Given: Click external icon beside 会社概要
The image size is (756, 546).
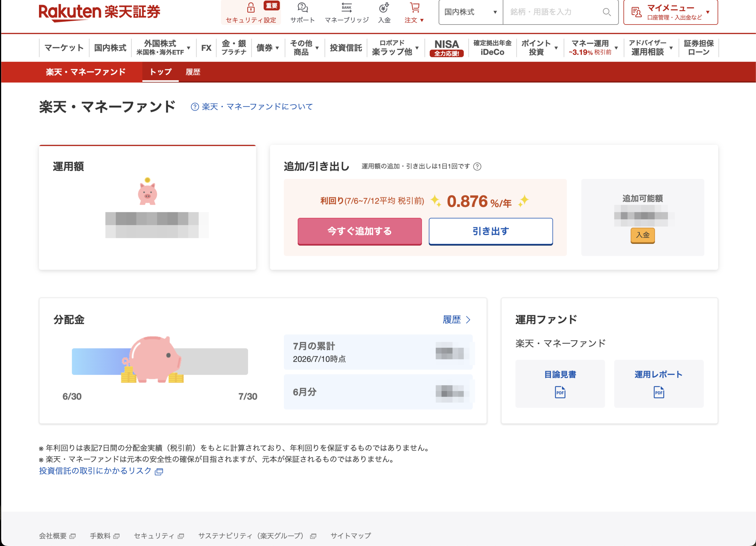Looking at the screenshot, I should pos(73,536).
